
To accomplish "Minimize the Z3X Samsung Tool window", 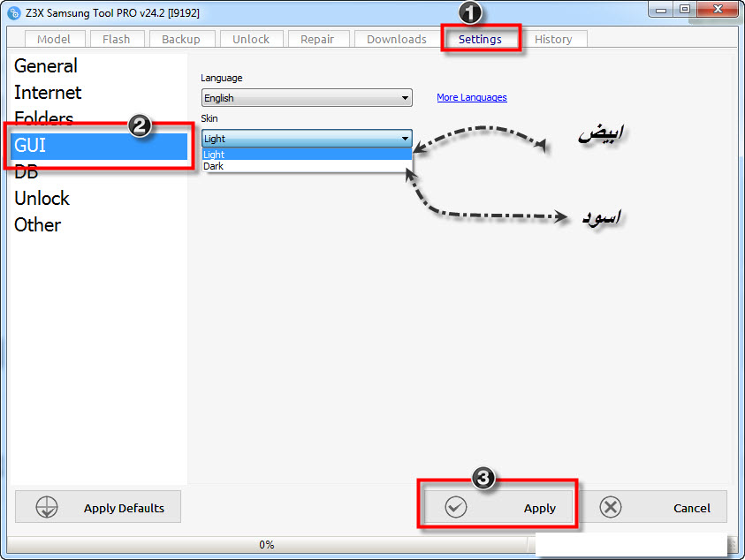I will [x=661, y=10].
